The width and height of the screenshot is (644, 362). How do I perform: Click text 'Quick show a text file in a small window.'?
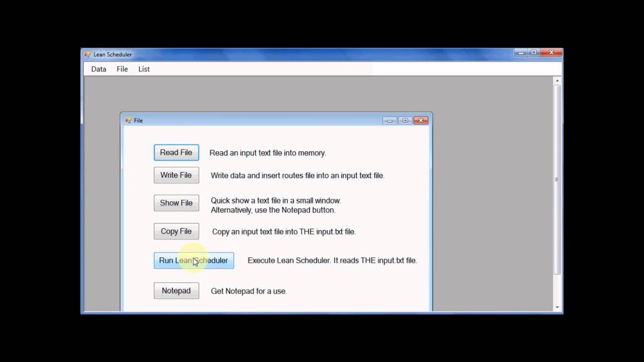[276, 201]
